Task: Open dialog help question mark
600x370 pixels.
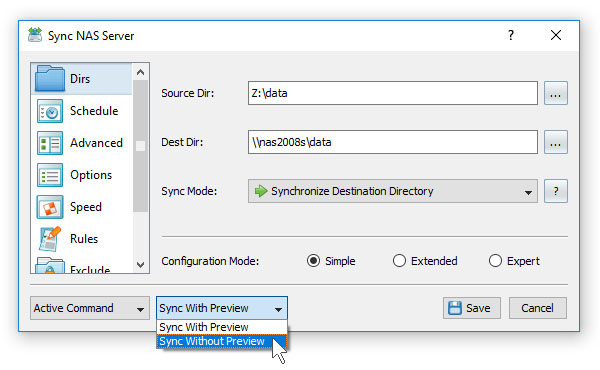Action: [x=511, y=35]
